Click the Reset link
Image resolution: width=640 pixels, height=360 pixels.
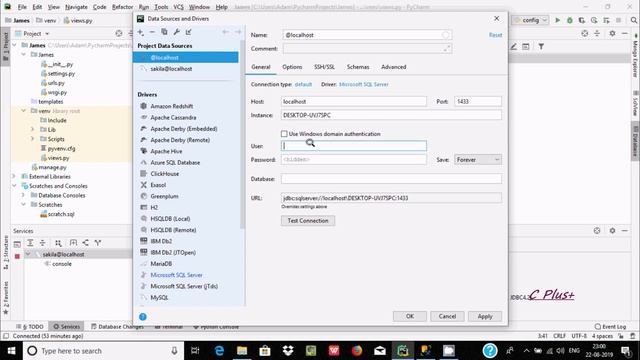coord(496,35)
